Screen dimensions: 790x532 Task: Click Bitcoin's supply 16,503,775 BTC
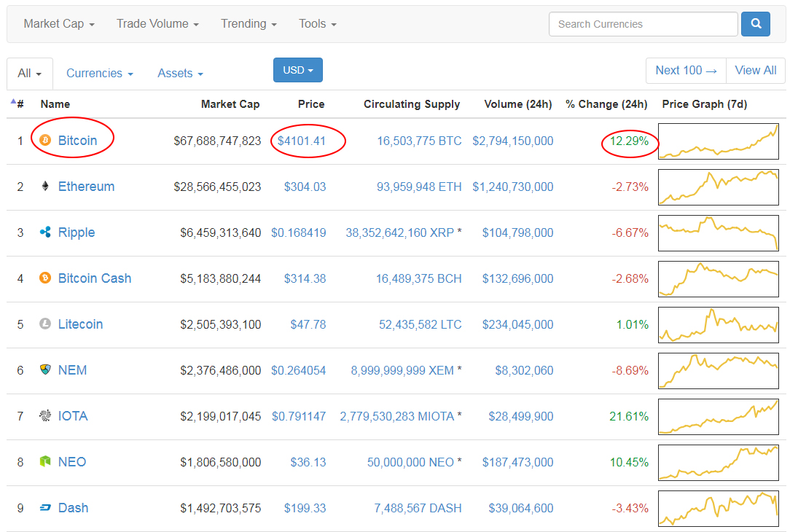click(x=419, y=141)
